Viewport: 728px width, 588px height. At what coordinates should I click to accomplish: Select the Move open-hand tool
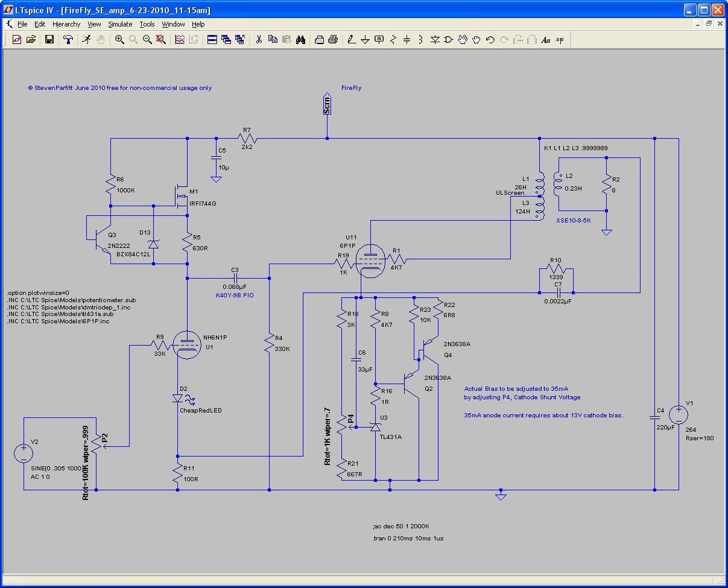[x=463, y=40]
